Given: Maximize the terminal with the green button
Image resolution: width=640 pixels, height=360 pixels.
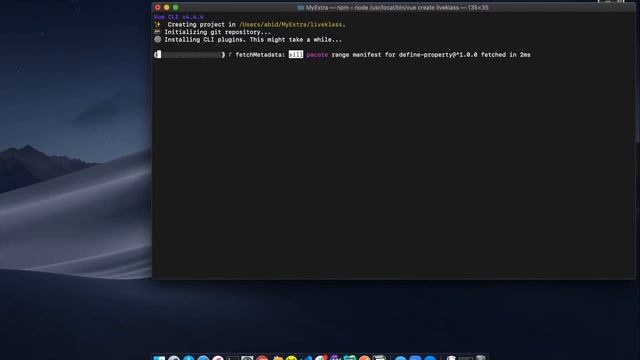Looking at the screenshot, I should click(176, 7).
